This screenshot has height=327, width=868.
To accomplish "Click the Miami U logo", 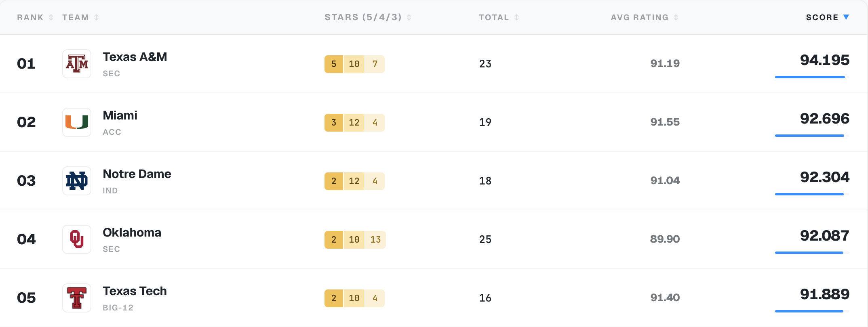I will tap(77, 122).
